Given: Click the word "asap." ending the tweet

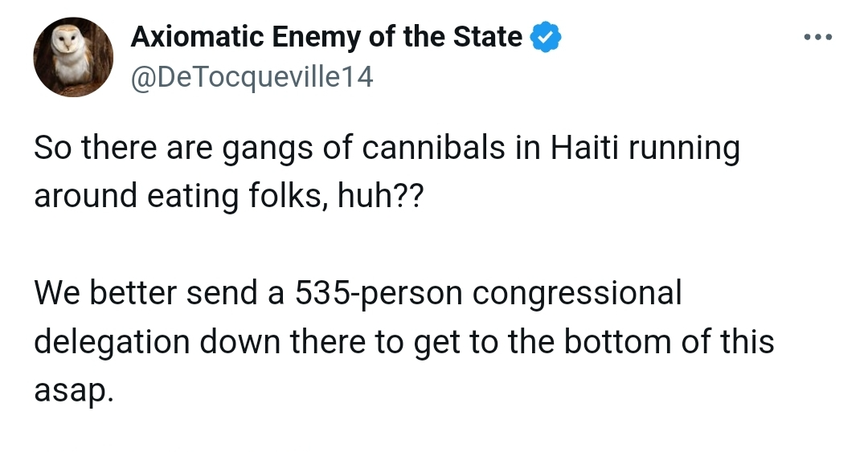Looking at the screenshot, I should tap(69, 392).
